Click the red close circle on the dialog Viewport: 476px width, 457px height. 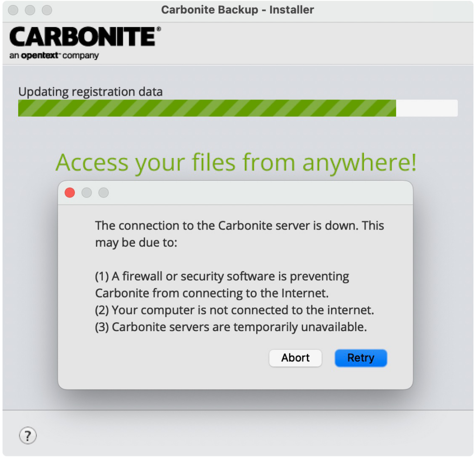pos(70,192)
